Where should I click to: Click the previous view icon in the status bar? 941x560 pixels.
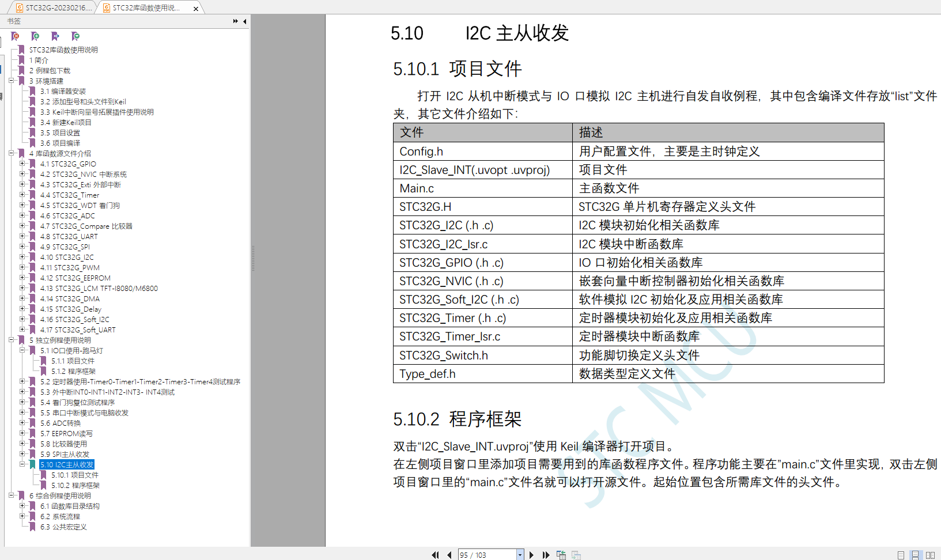tap(561, 555)
